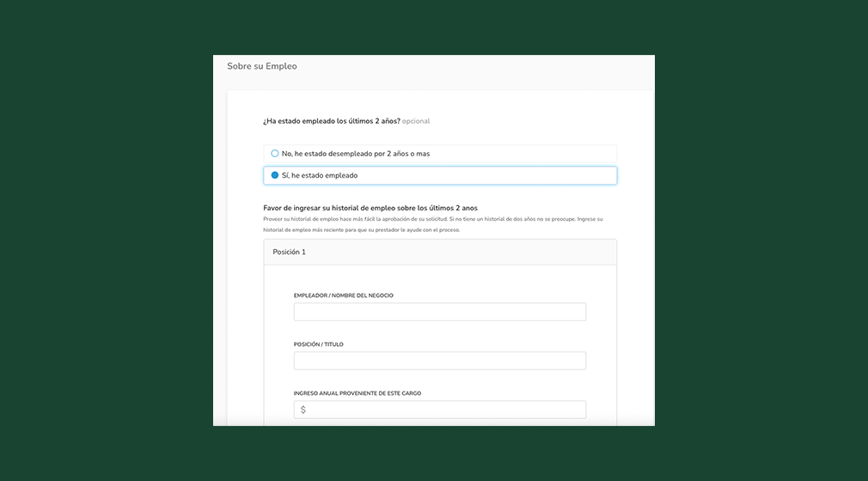Click the word 'Empleo' in the top heading
This screenshot has width=868, height=481.
click(x=281, y=66)
